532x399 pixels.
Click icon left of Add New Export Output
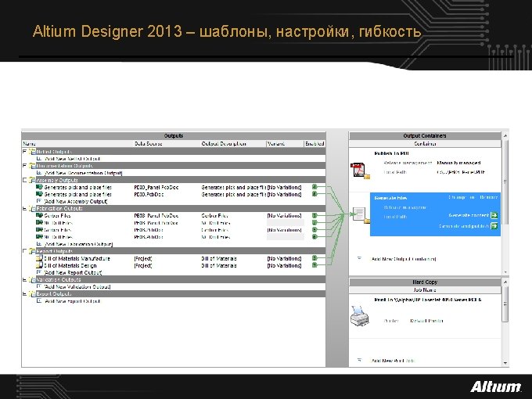(x=39, y=301)
